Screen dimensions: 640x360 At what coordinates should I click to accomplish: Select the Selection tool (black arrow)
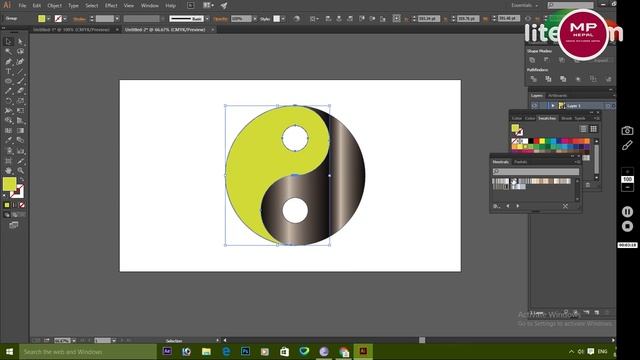click(x=8, y=42)
